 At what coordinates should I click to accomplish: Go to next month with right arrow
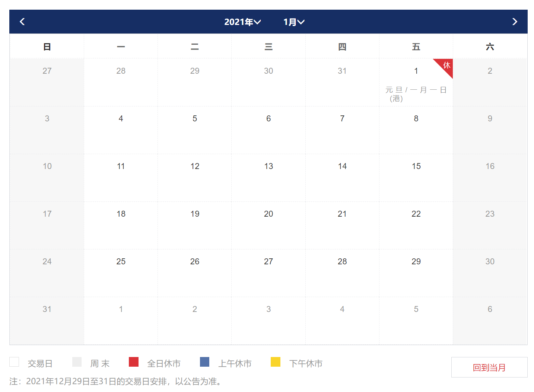pyautogui.click(x=515, y=22)
